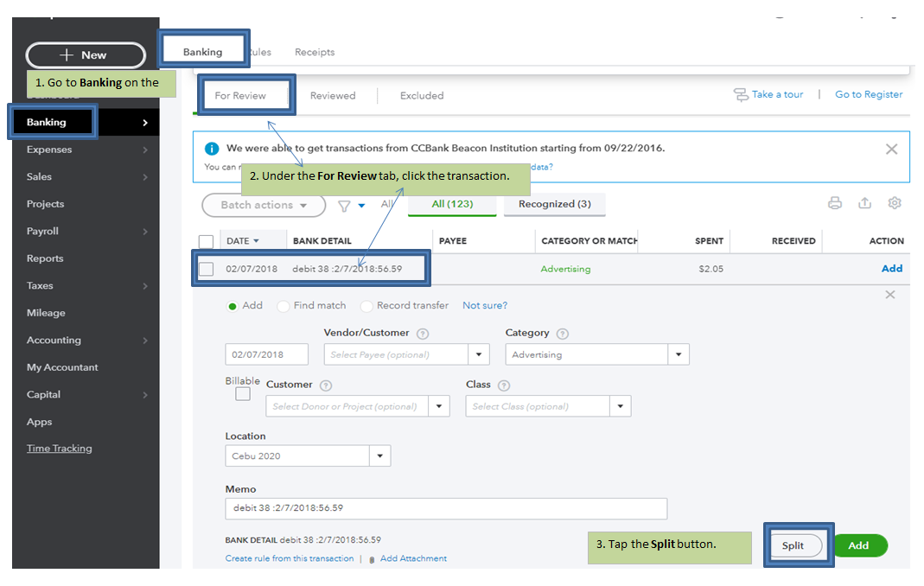Check the 02/07/2018 transaction row checkbox
Viewport: 924px width, 586px height.
tap(206, 269)
